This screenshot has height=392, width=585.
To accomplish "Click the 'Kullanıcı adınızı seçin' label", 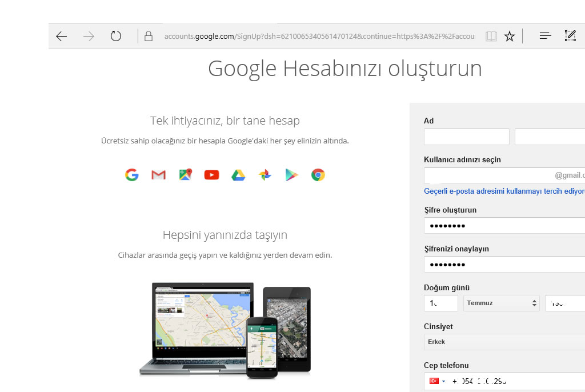I will coord(462,160).
